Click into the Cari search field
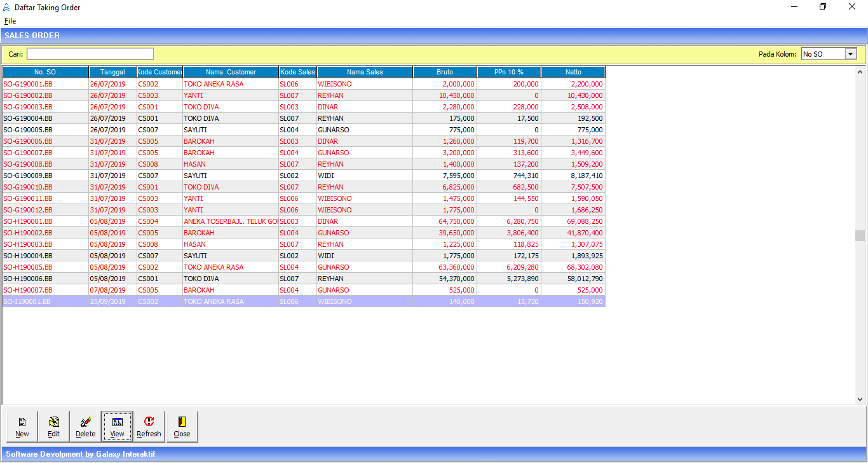The image size is (868, 463). (90, 54)
